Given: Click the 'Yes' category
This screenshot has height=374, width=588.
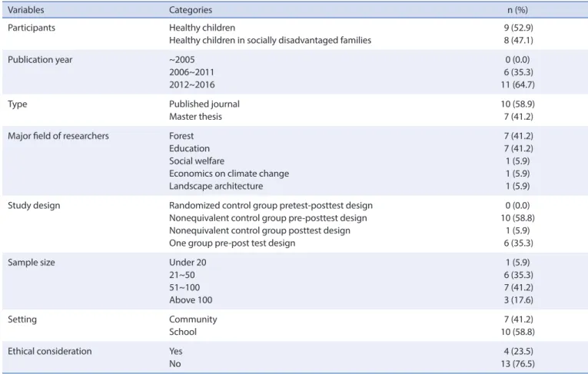Looking at the screenshot, I should 175,352.
